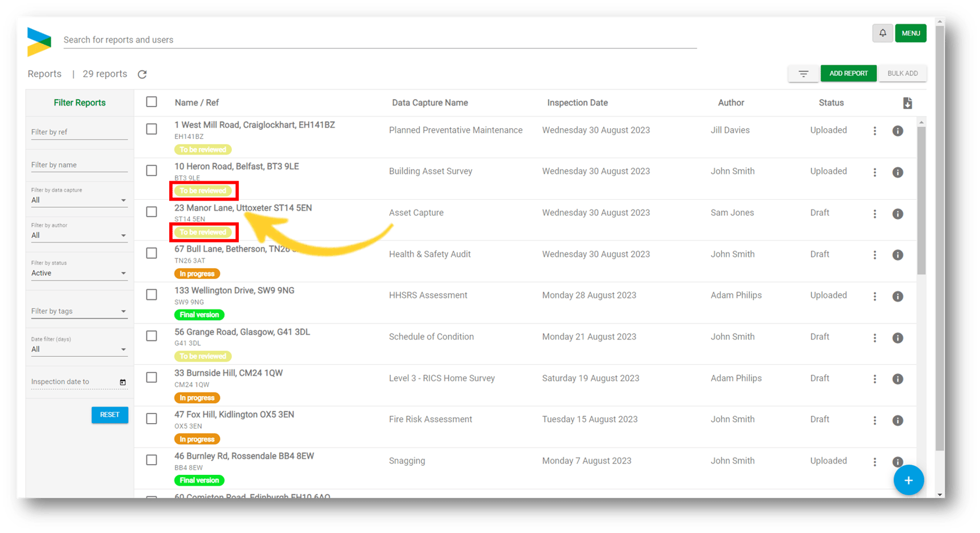
Task: Click the blue floating plus button
Action: tap(908, 480)
